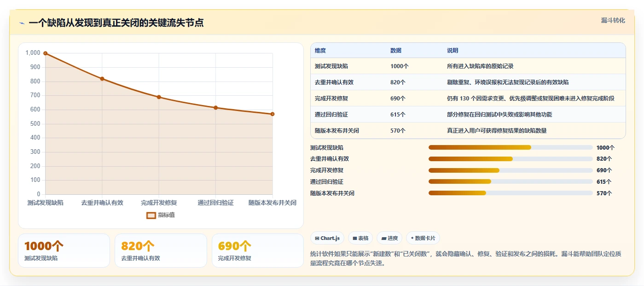Click the chart data point for 去重并确认有效

click(x=102, y=79)
